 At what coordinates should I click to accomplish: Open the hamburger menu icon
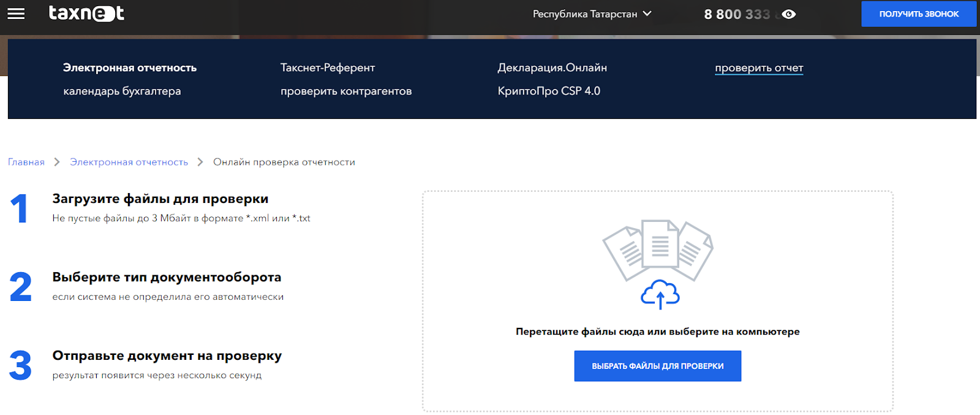16,13
